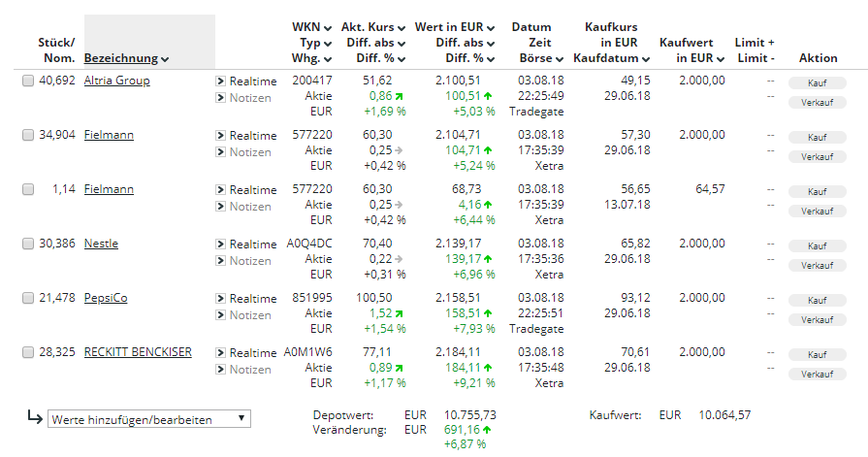Open the PepsiCo stock link
This screenshot has height=457, width=868.
[x=106, y=298]
